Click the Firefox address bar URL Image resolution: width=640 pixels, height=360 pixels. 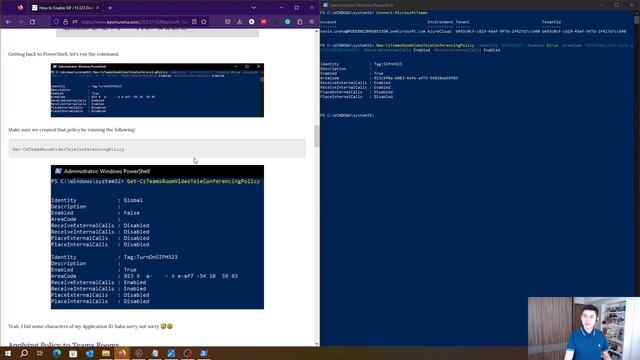[x=135, y=22]
